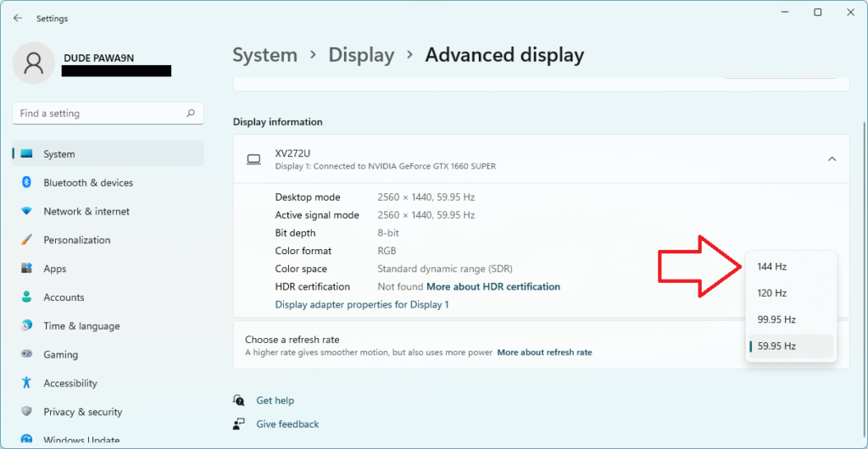This screenshot has width=868, height=449.
Task: Open Accounts settings
Action: coord(64,297)
